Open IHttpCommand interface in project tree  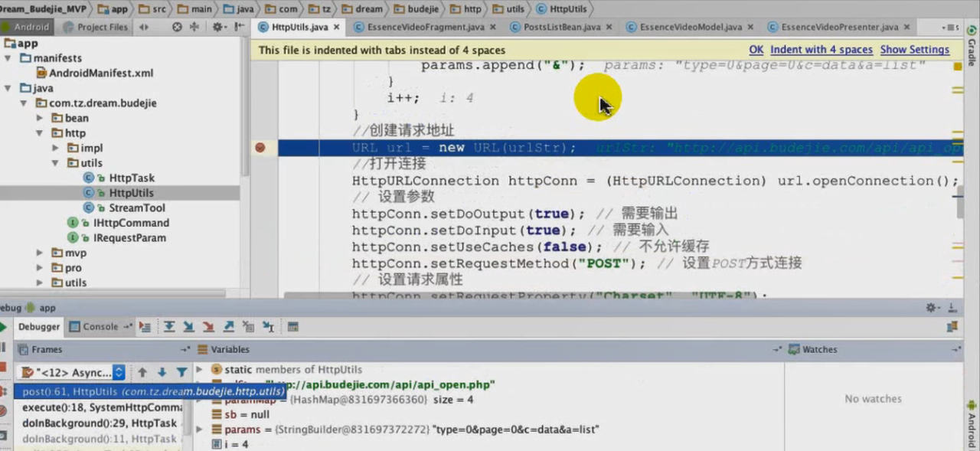point(131,223)
